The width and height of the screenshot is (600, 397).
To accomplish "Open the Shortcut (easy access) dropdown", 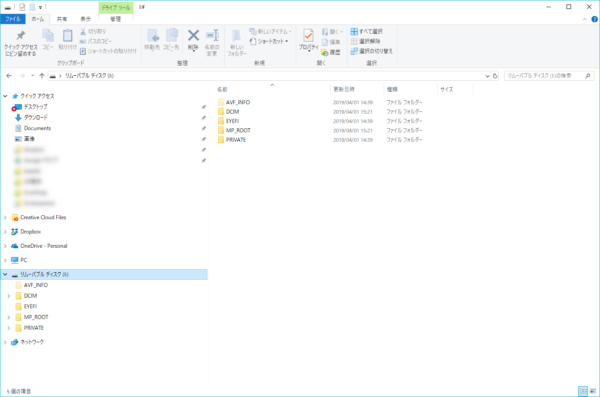I will pos(269,41).
